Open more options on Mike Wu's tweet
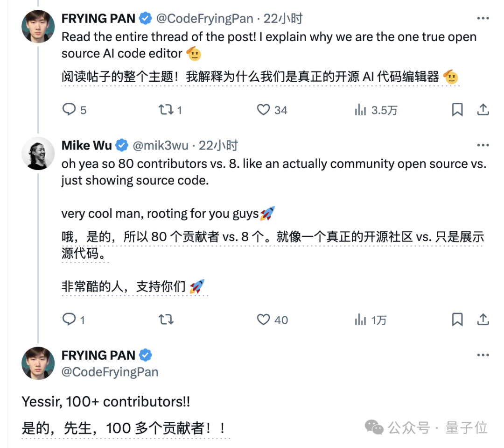Image resolution: width=504 pixels, height=448 pixels. coord(483,145)
